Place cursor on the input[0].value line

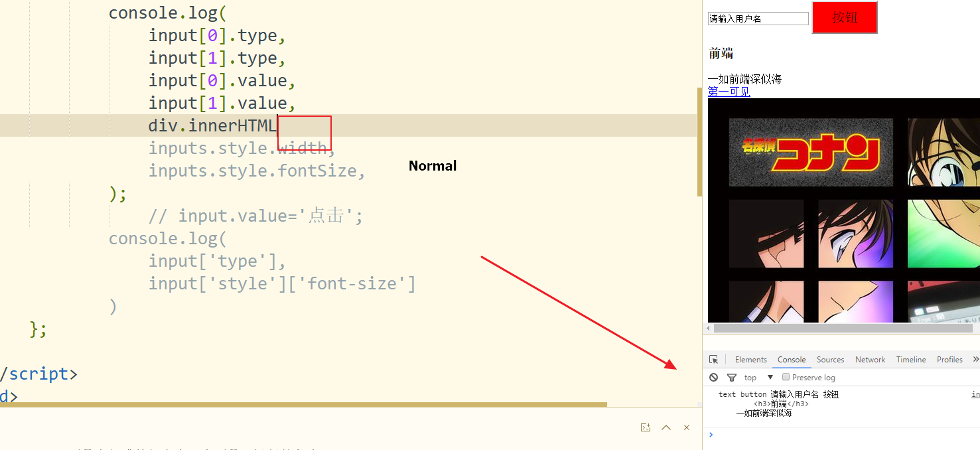point(222,80)
